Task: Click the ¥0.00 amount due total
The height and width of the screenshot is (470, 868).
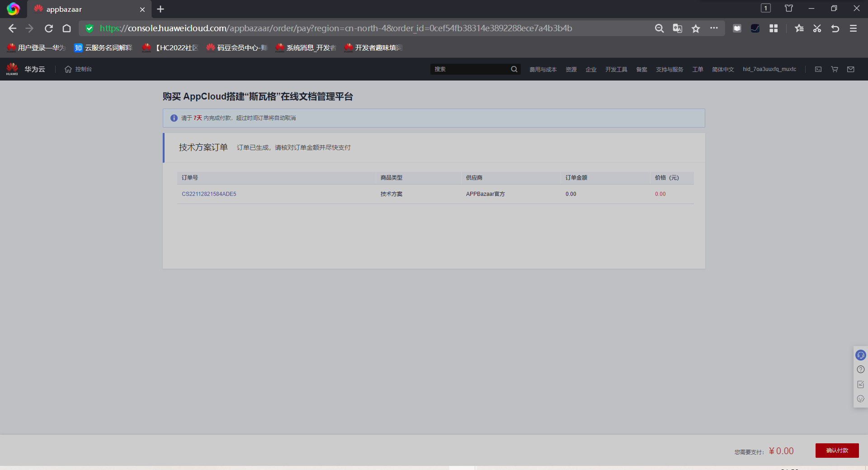Action: (781, 451)
